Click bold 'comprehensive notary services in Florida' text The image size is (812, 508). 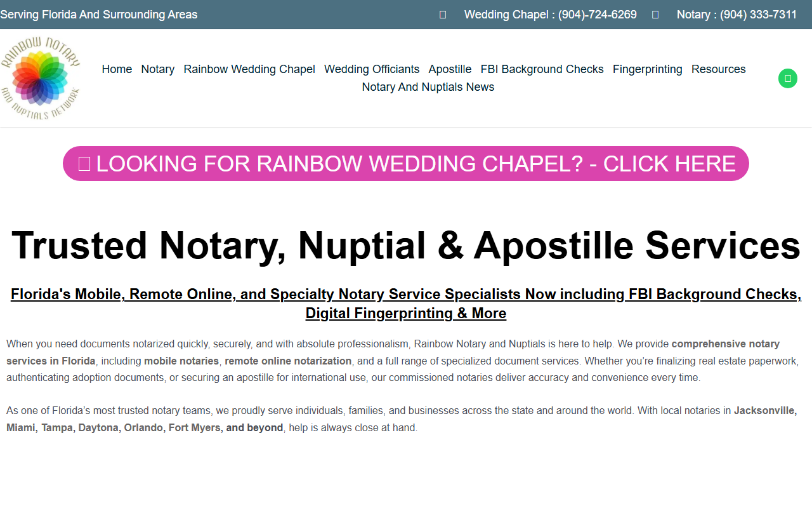393,352
